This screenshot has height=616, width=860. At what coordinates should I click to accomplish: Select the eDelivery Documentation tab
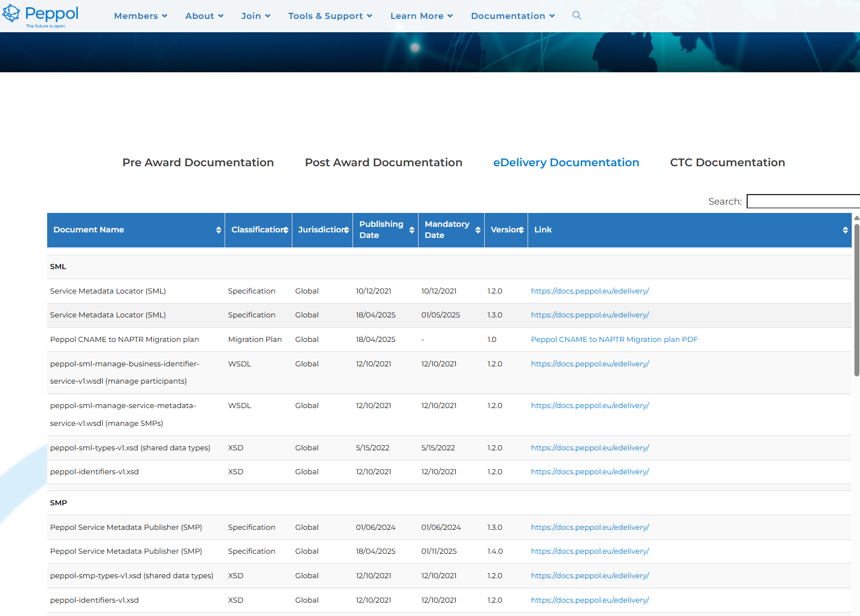click(x=566, y=162)
